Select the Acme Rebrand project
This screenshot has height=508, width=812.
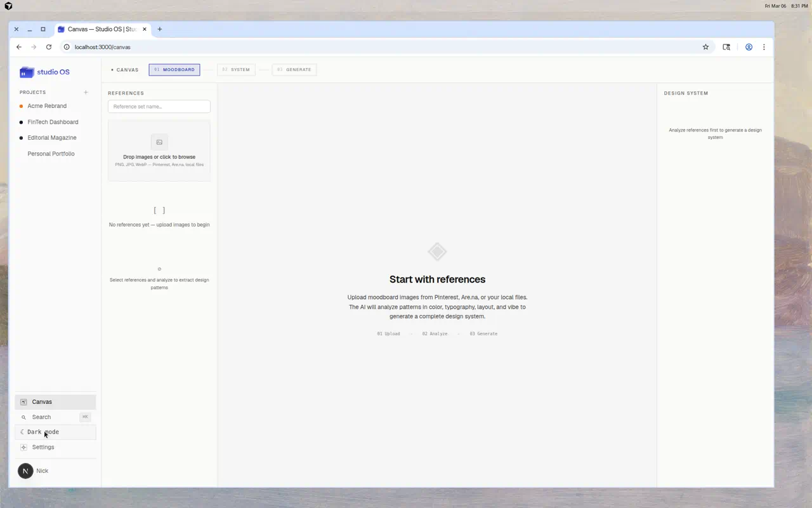pos(47,106)
